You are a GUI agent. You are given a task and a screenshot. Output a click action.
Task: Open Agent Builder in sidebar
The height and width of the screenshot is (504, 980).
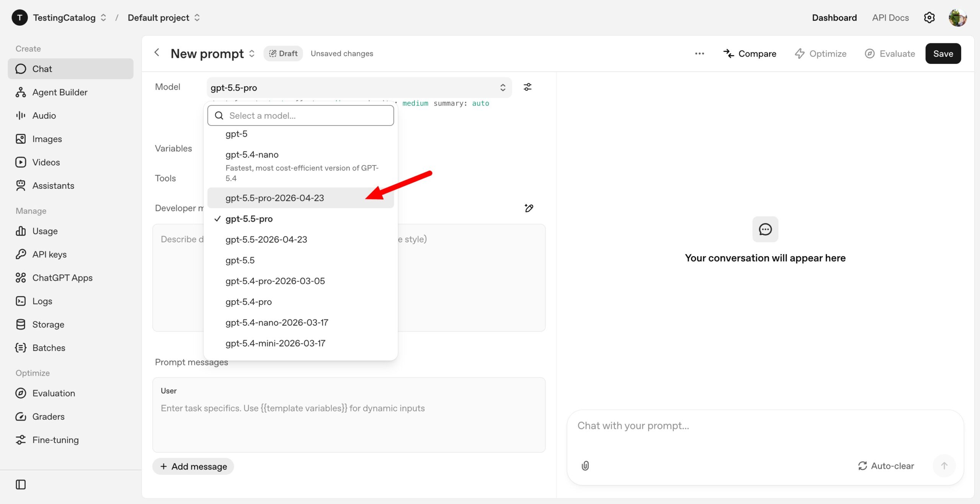[x=60, y=92]
